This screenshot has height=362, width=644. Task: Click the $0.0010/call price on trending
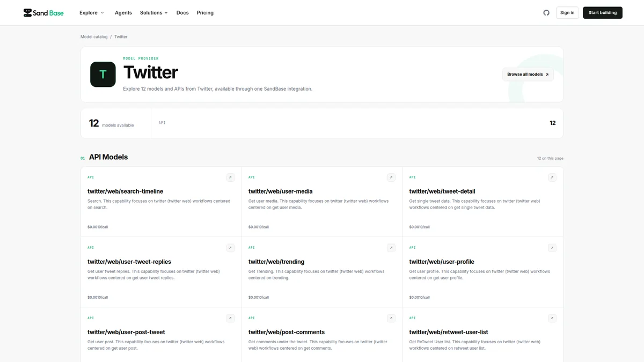259,297
